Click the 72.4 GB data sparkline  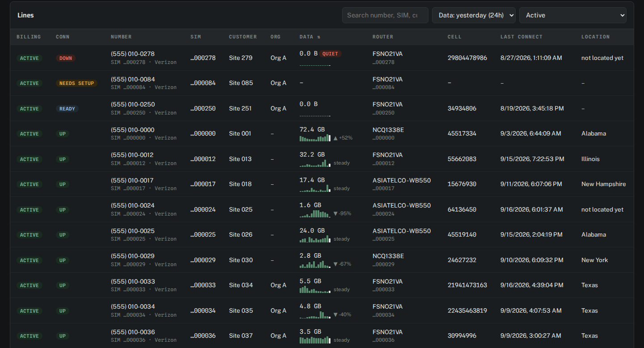click(x=315, y=138)
